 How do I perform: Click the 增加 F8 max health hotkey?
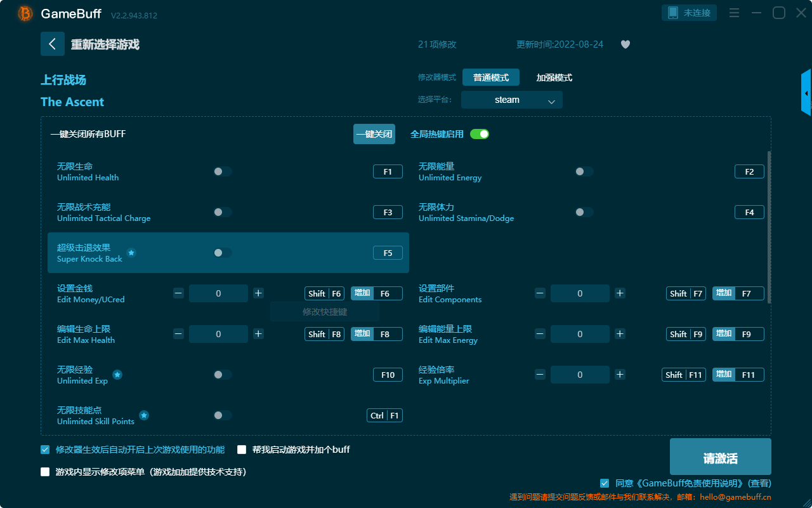coord(377,334)
